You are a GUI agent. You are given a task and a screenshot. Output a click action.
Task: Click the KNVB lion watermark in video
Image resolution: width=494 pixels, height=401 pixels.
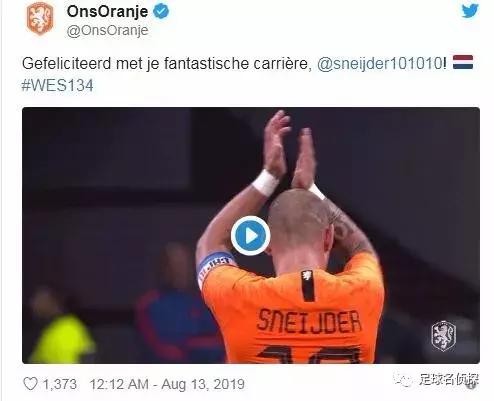443,336
